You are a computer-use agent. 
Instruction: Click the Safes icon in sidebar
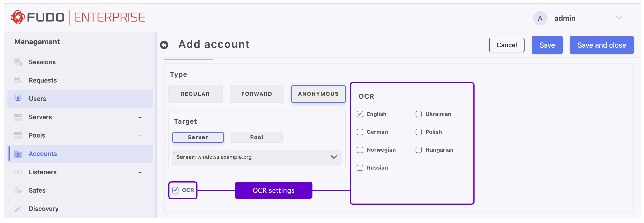pos(18,190)
